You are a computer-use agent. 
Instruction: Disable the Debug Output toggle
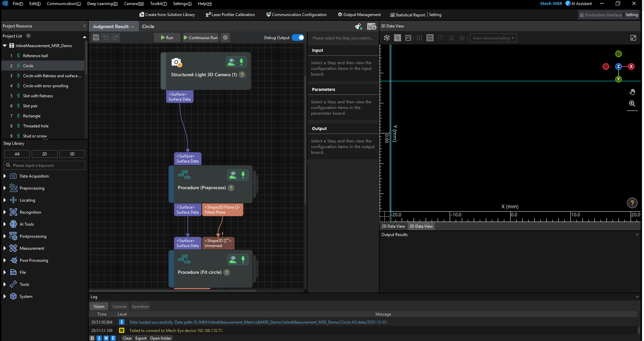298,37
